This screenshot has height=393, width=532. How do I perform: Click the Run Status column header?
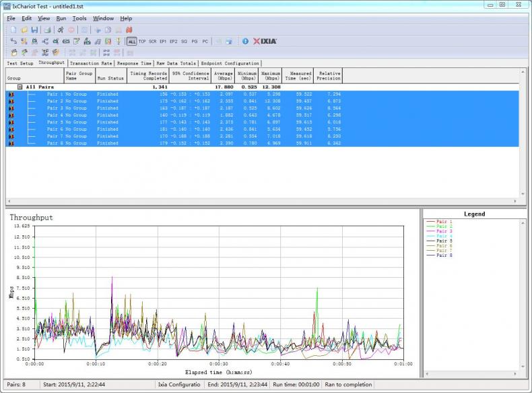click(111, 75)
